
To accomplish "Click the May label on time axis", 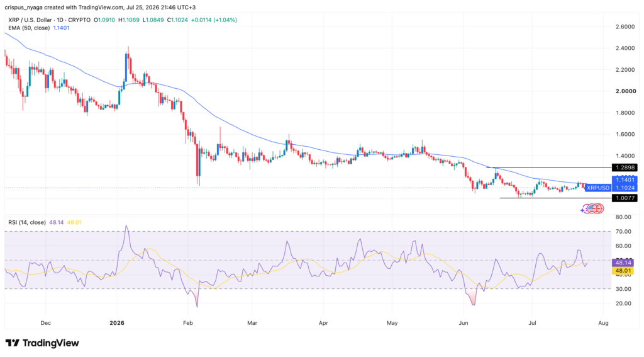I will [x=392, y=323].
